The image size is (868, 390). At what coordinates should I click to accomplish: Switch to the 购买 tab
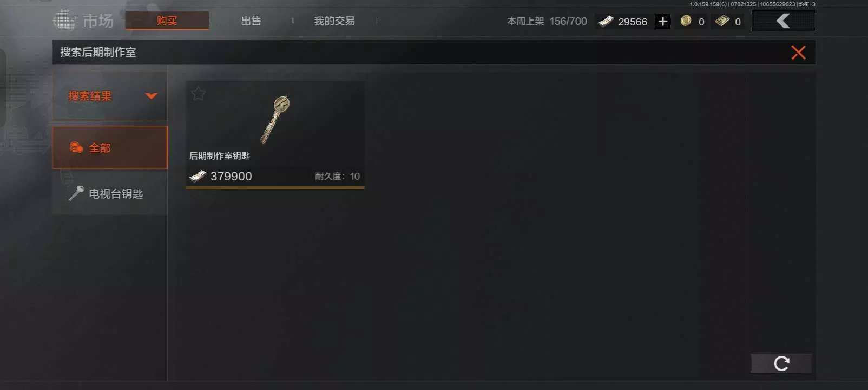pyautogui.click(x=167, y=21)
